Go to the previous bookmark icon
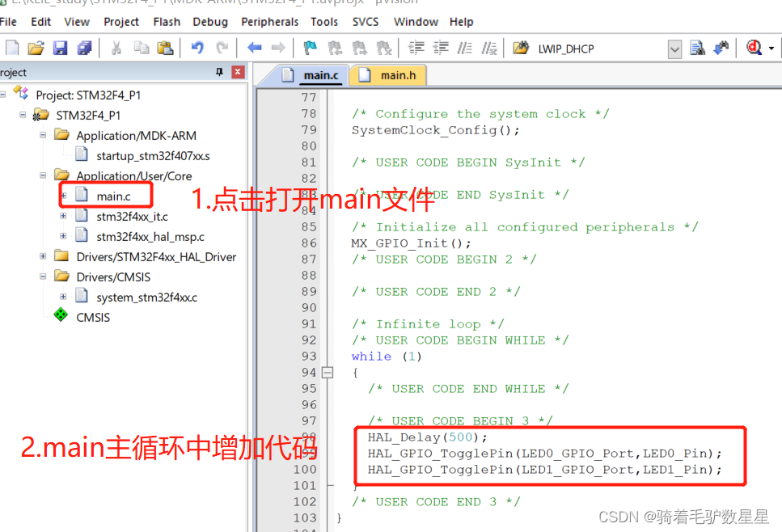Image resolution: width=782 pixels, height=532 pixels. pyautogui.click(x=335, y=48)
